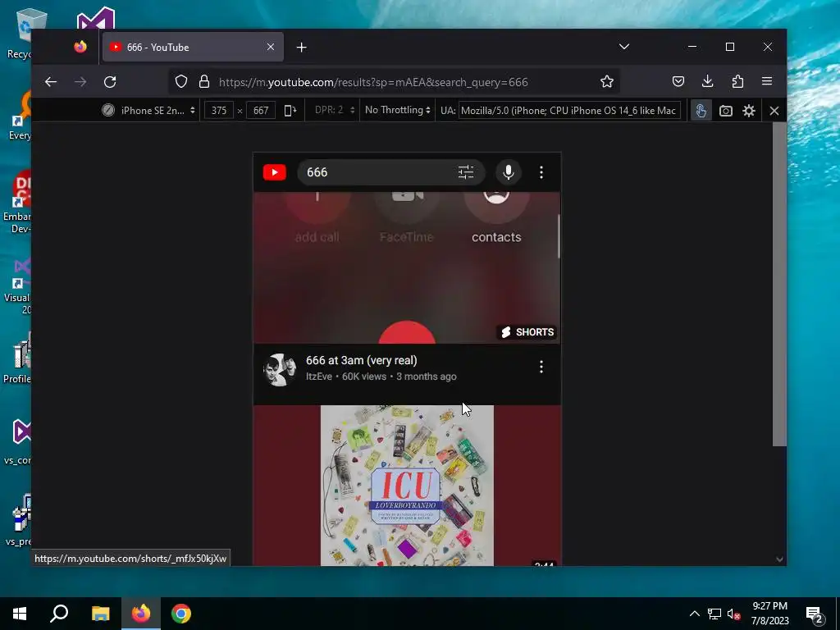840x630 pixels.
Task: Open the Shorts video thumbnail
Action: click(407, 268)
